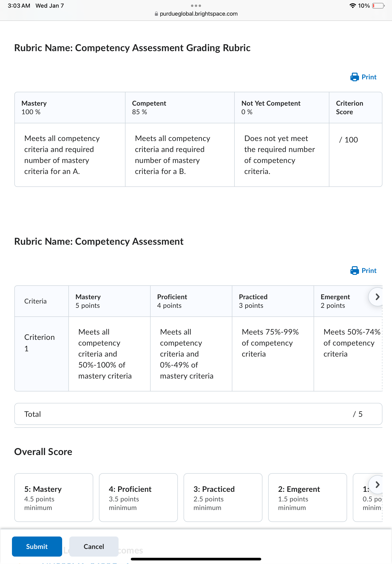Click the Mastery 5 points level header
Image resolution: width=392 pixels, height=564 pixels.
tap(109, 301)
